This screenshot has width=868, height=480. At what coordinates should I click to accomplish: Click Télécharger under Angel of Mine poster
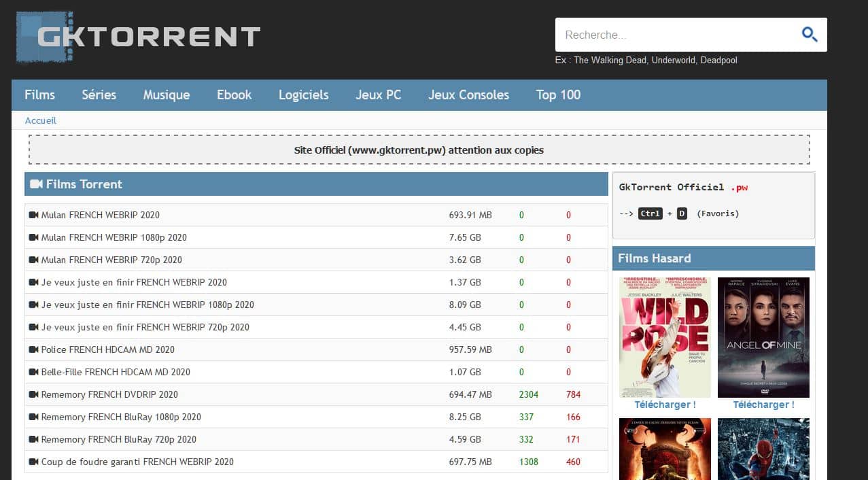tap(763, 405)
